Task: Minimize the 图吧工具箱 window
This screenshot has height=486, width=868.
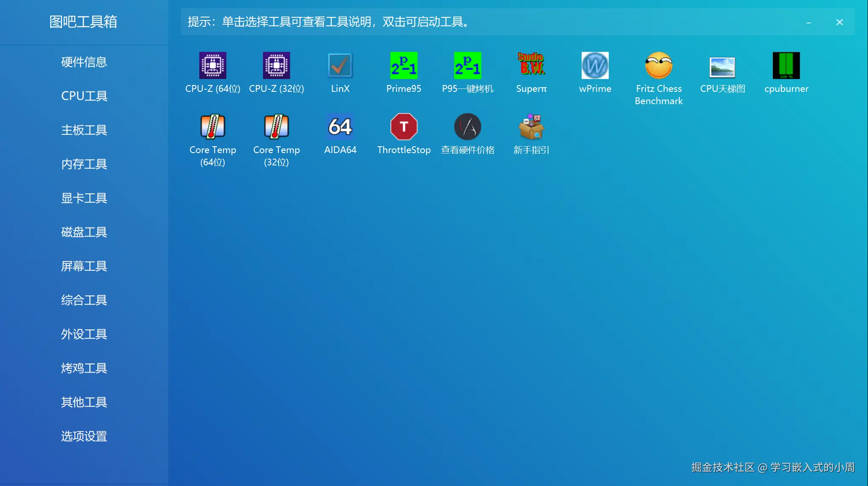Action: 809,23
